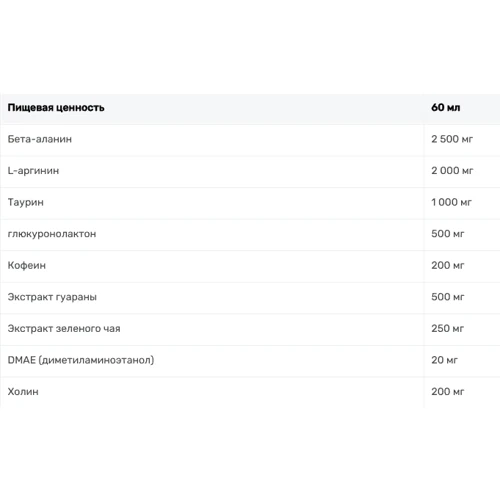Select the 'Экстракт зеленого чая' row label
Image resolution: width=500 pixels, height=500 pixels.
pos(64,329)
